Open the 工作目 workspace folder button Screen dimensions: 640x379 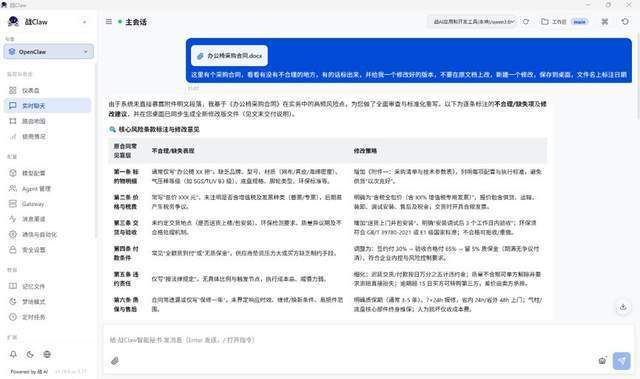point(553,22)
